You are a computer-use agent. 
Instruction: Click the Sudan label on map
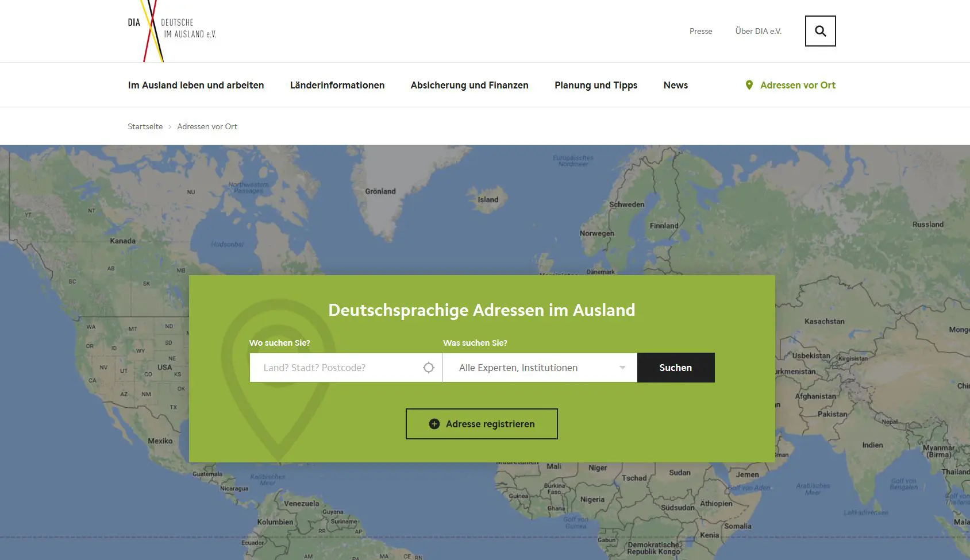[679, 472]
